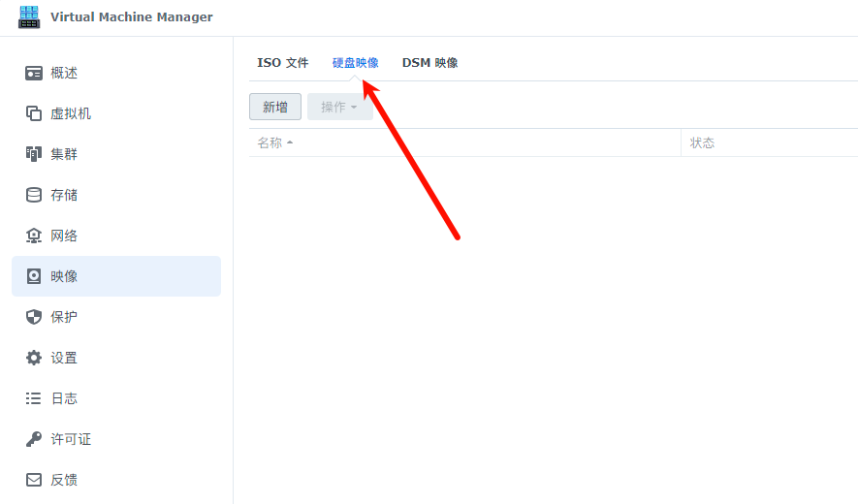858x504 pixels.
Task: Open the 保护 protection shield icon
Action: coord(34,317)
